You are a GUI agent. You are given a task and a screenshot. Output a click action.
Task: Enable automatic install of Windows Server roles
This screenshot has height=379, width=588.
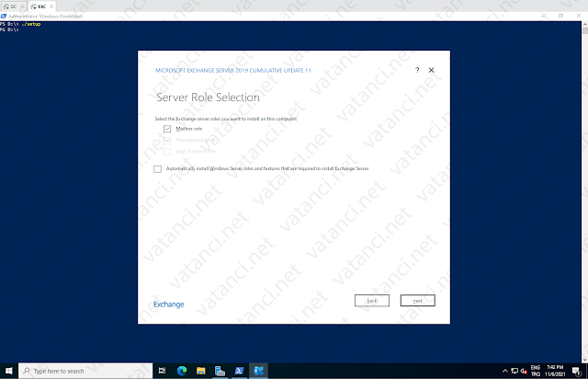pyautogui.click(x=157, y=169)
